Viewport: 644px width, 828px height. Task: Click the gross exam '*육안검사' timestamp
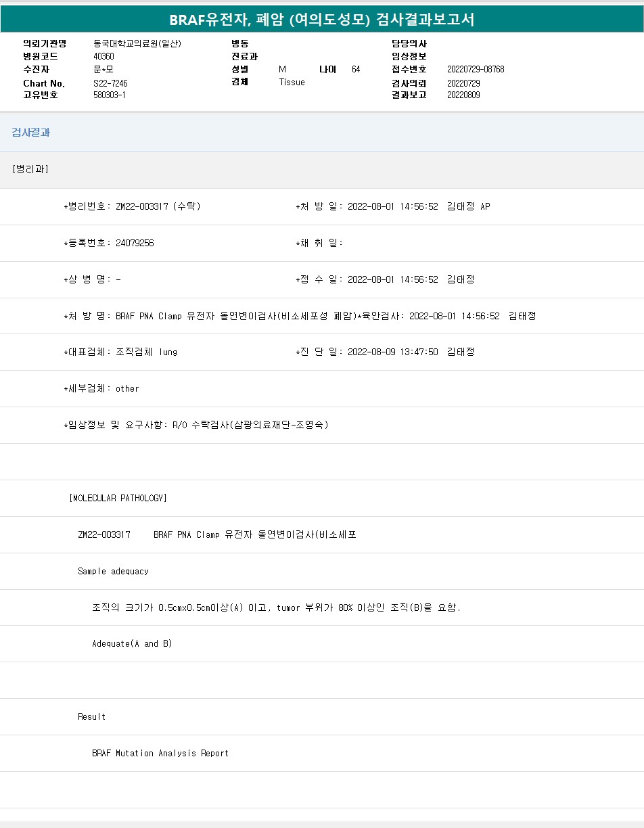pos(446,316)
